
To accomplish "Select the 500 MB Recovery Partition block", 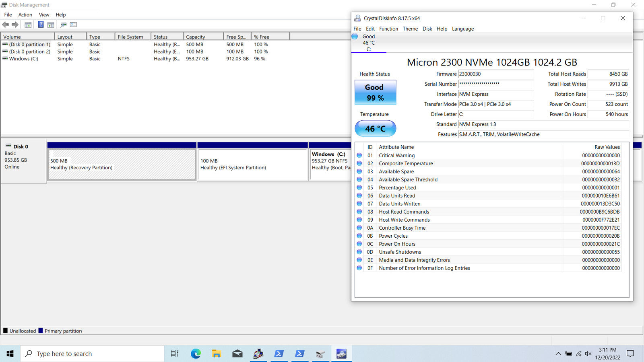I will point(122,164).
